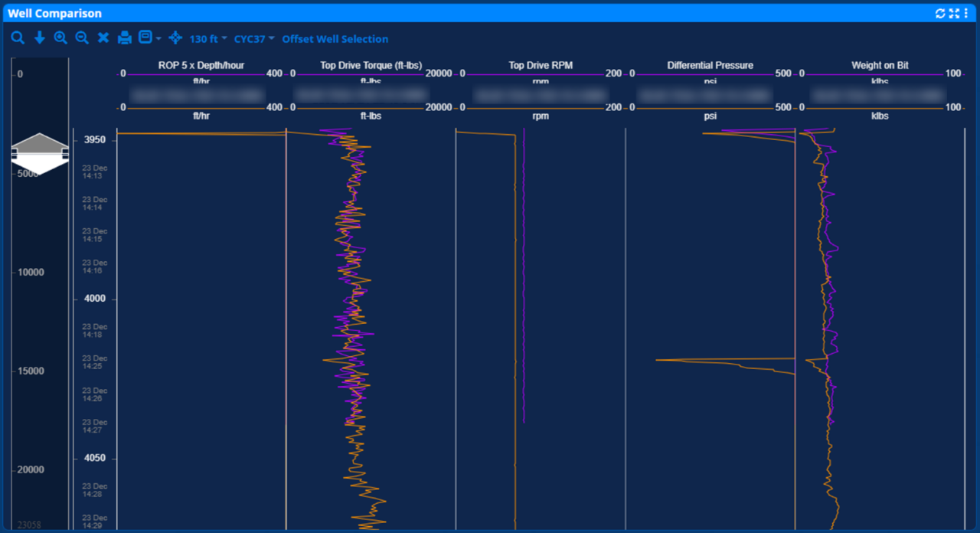Image resolution: width=980 pixels, height=533 pixels.
Task: Click the 4000 depth marker label
Action: (95, 298)
